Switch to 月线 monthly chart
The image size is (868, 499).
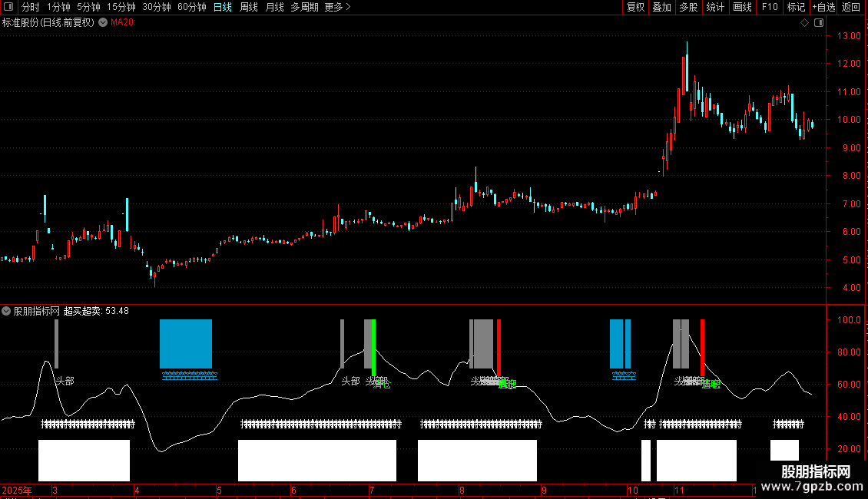[274, 7]
